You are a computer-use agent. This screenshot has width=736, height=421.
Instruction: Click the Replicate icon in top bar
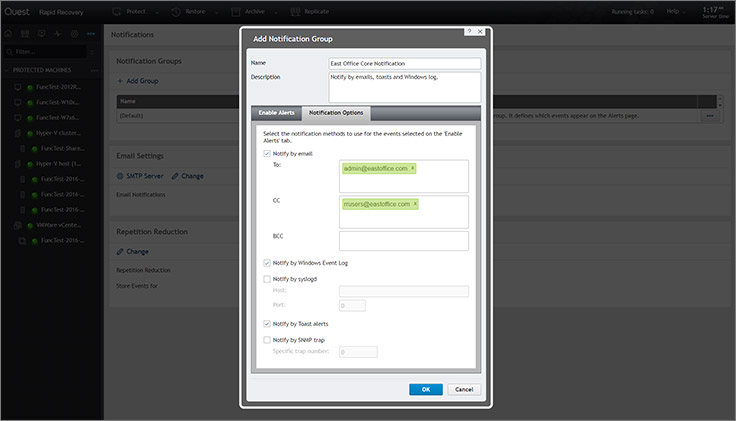click(295, 12)
